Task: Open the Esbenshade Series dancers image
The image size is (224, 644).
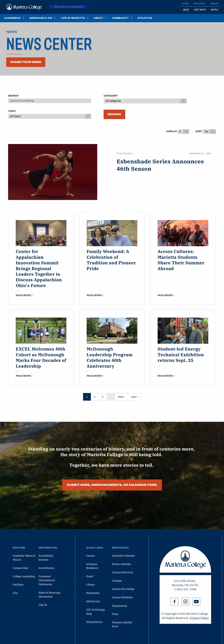Action: point(53,172)
